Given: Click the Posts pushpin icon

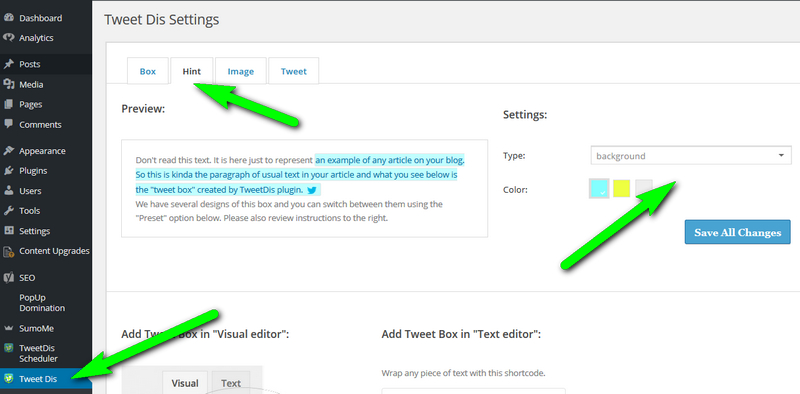Looking at the screenshot, I should [8, 64].
